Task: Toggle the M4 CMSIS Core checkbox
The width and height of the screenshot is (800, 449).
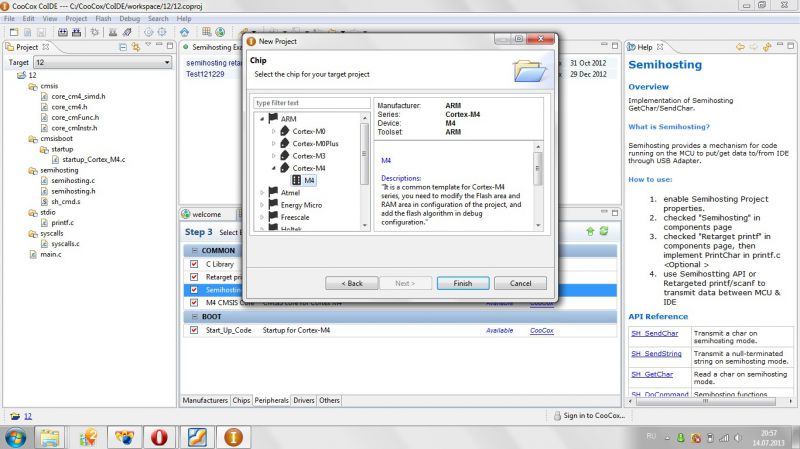Action: point(194,302)
